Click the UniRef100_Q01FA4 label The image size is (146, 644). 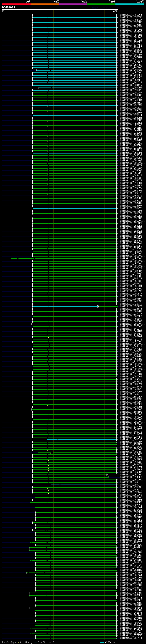pos(131,507)
